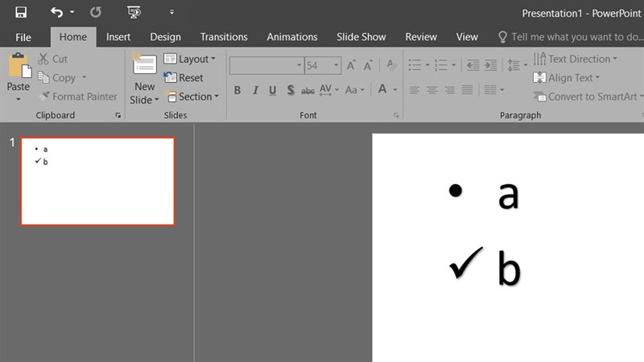Apply Font Color A button

(x=382, y=89)
